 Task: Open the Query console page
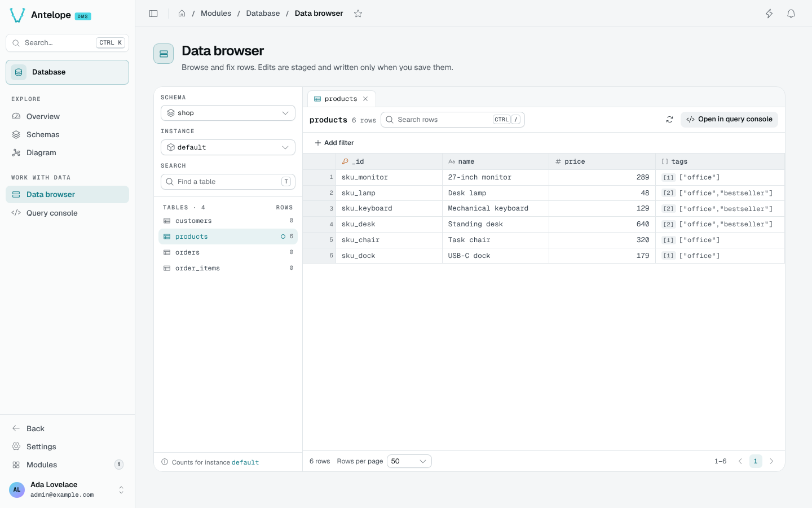67,213
